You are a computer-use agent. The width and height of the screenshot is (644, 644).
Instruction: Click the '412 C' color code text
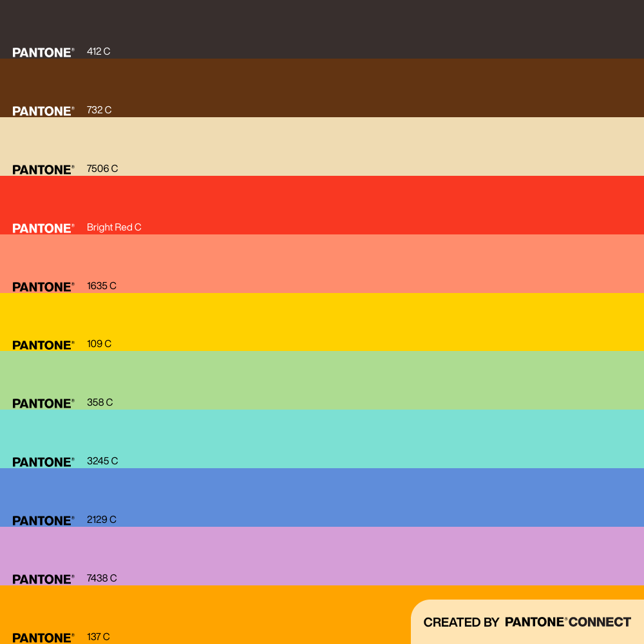click(99, 52)
